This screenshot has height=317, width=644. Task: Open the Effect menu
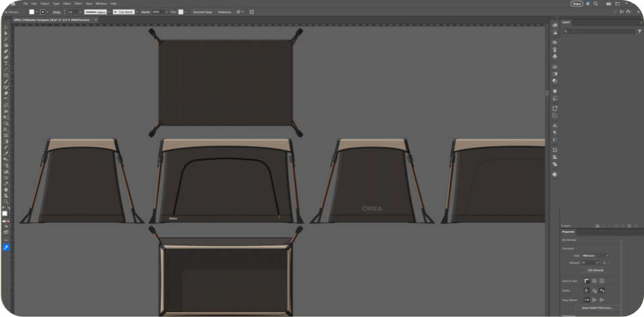[x=78, y=3]
